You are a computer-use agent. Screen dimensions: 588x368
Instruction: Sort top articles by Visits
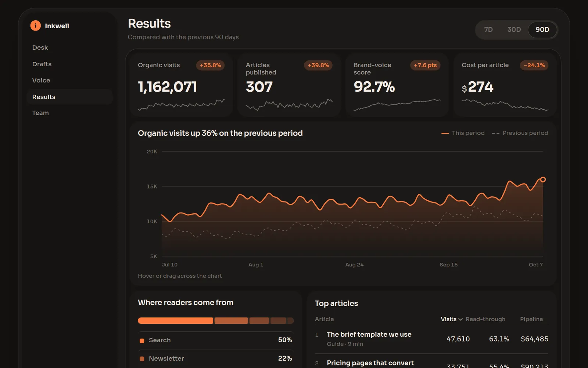click(x=452, y=319)
